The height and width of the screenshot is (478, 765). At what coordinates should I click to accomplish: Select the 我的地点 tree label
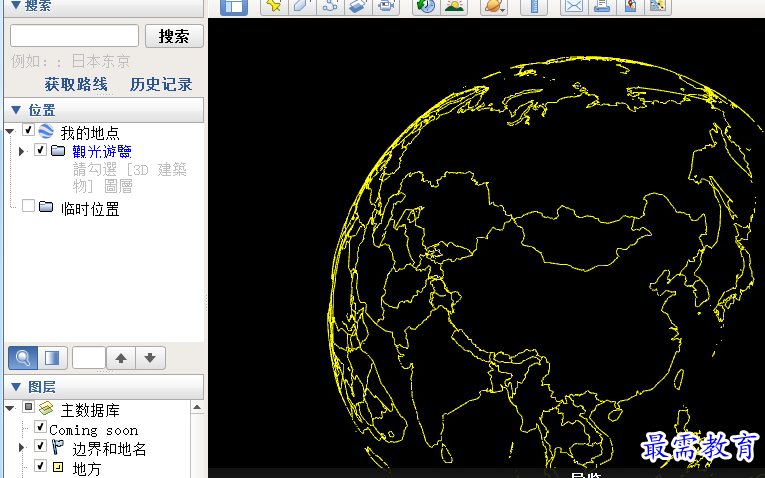point(90,133)
